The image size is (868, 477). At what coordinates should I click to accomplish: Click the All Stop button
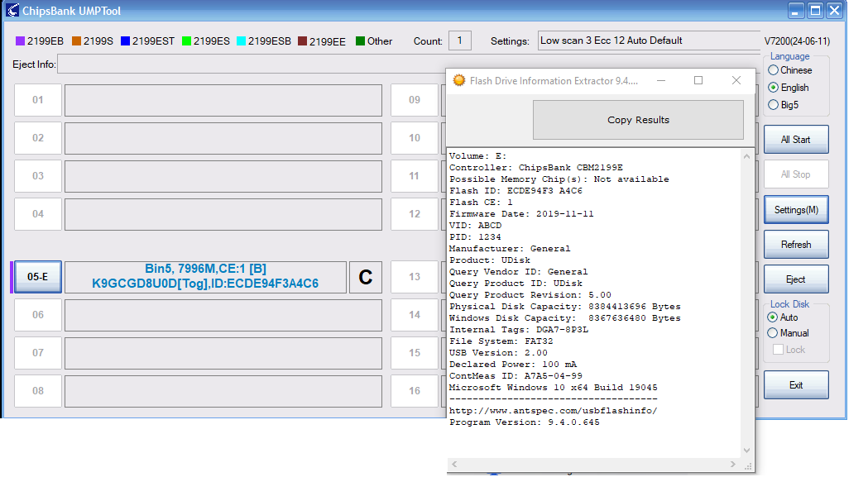click(796, 174)
